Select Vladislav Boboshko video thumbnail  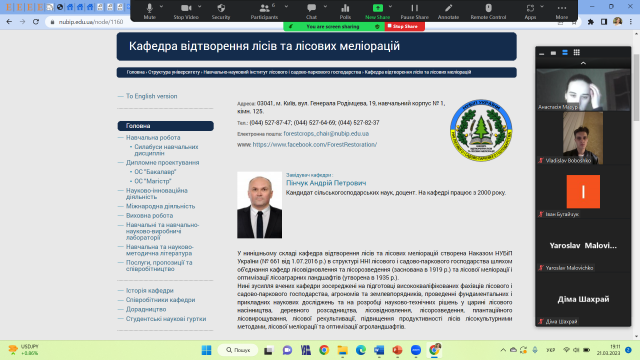tap(583, 138)
